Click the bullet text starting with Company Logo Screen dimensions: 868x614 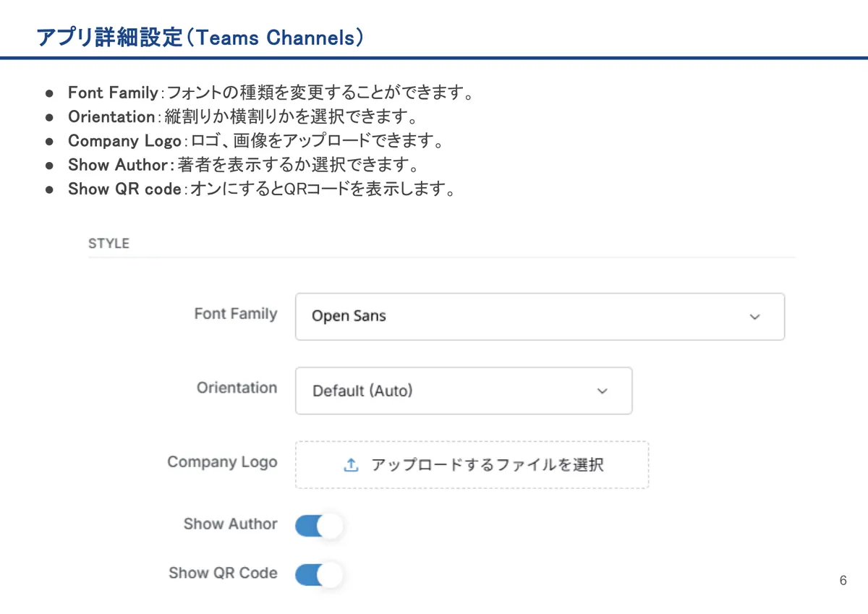255,141
